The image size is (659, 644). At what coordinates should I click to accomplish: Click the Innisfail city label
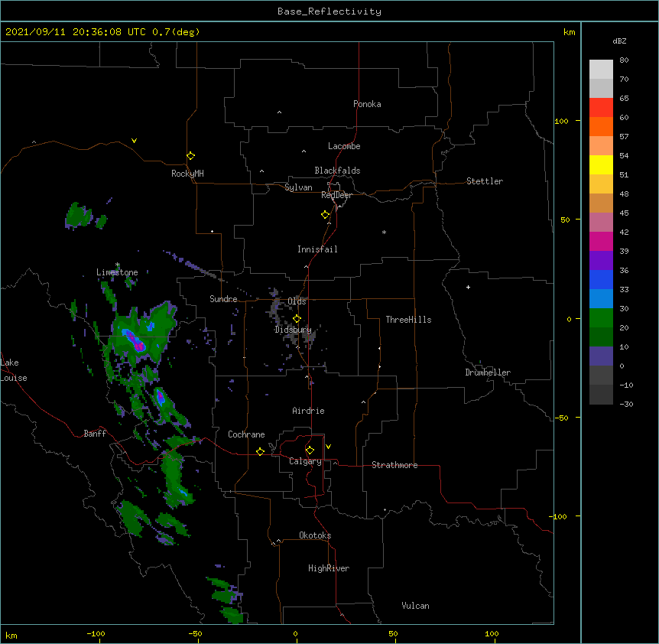click(317, 249)
